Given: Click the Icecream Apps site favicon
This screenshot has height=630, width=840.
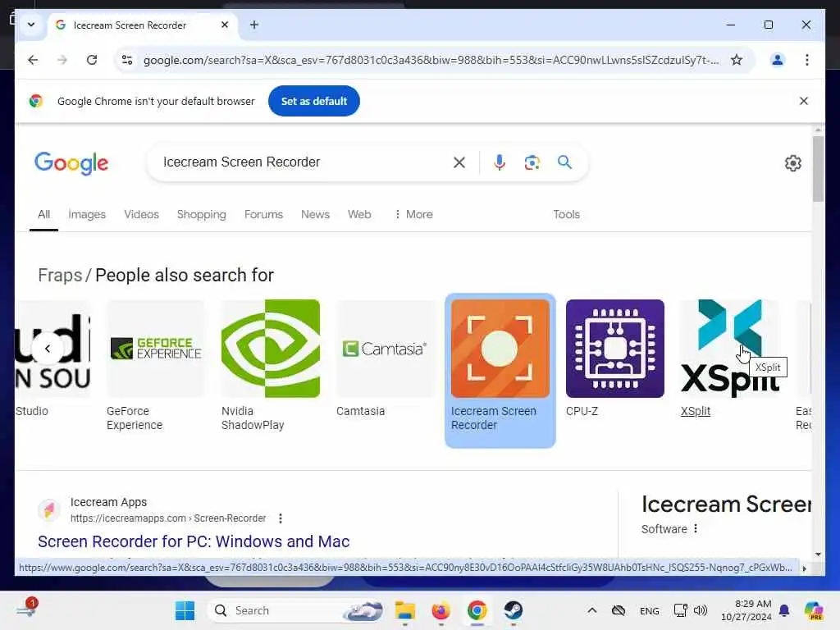Looking at the screenshot, I should (49, 509).
